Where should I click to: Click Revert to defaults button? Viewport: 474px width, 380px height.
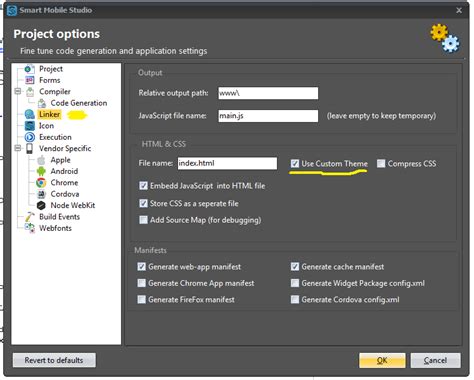[x=54, y=360]
